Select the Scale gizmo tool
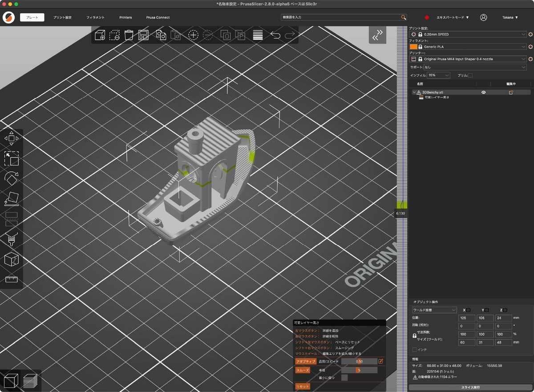This screenshot has width=534, height=392. 12,158
